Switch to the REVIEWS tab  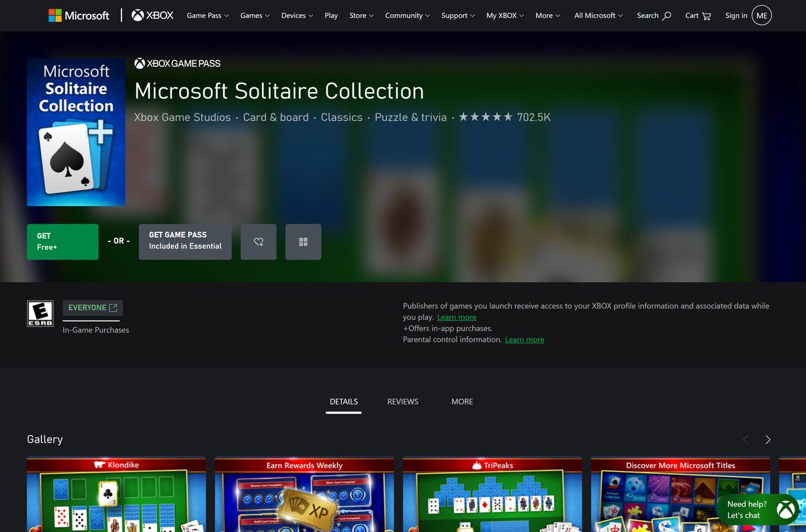[403, 402]
